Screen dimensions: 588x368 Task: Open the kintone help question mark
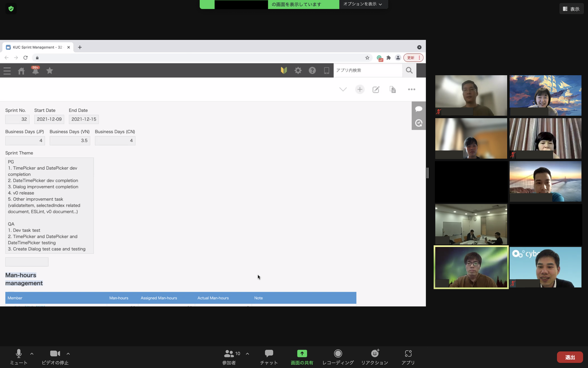(312, 70)
